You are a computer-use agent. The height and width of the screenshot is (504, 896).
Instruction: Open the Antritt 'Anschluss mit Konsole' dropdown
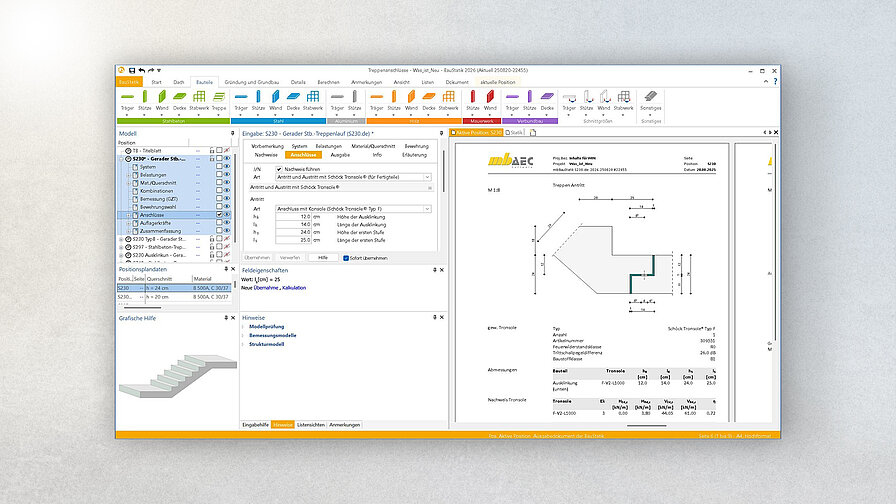point(427,208)
